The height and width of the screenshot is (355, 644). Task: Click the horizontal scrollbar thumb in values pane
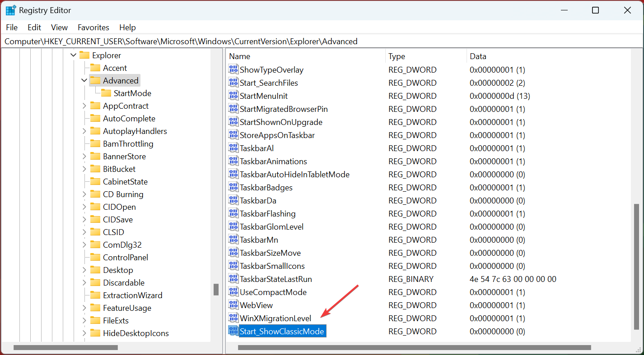414,347
